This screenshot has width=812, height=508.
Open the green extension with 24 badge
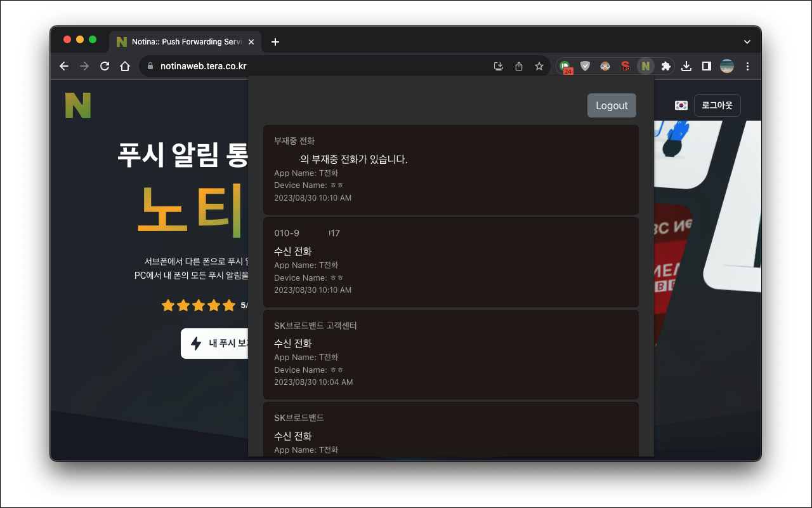pos(565,67)
